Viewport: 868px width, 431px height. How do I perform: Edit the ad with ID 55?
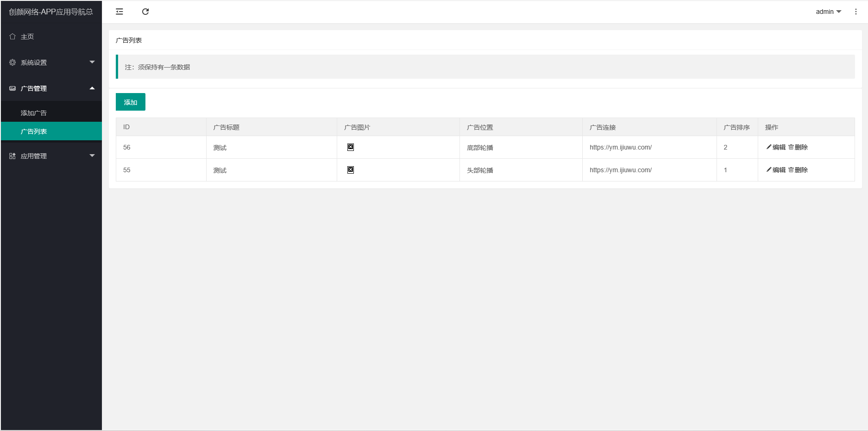[776, 170]
